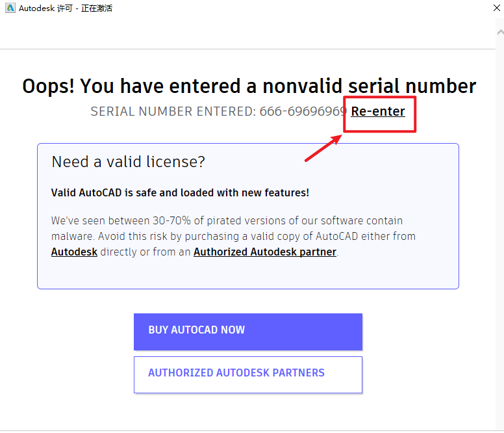Click the bold 'Valid AutoCAD is safe' line
The image size is (504, 433).
(x=180, y=192)
